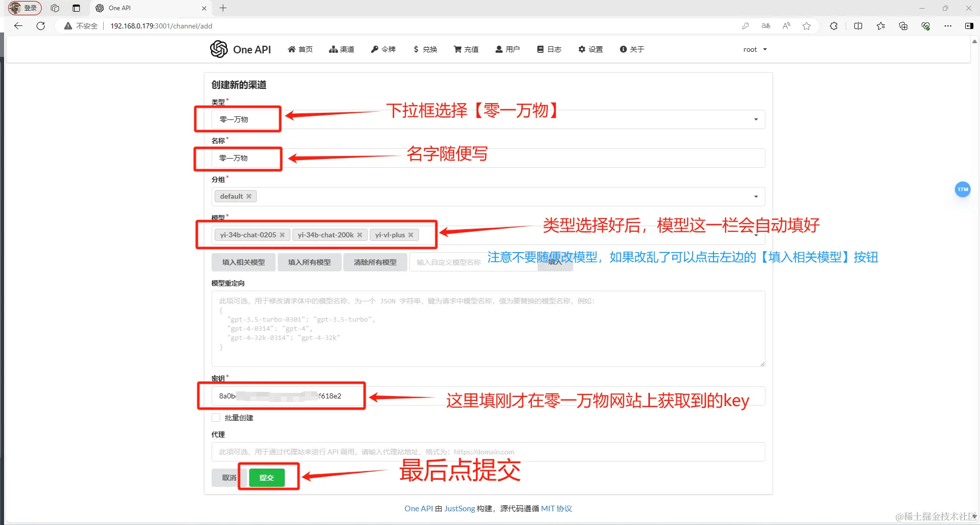This screenshot has height=525, width=980.
Task: Remove the default group tag
Action: coord(249,197)
